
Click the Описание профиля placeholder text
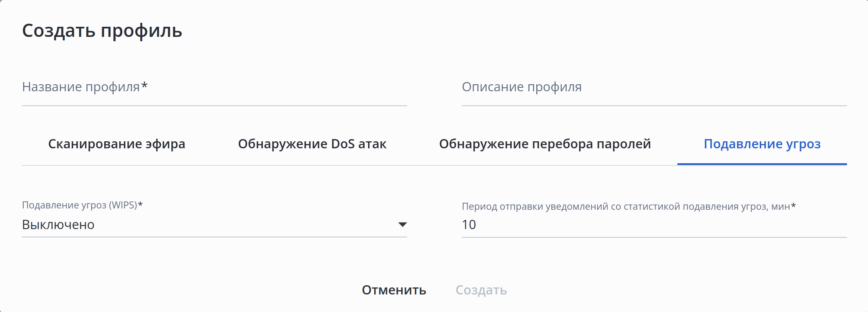[521, 87]
